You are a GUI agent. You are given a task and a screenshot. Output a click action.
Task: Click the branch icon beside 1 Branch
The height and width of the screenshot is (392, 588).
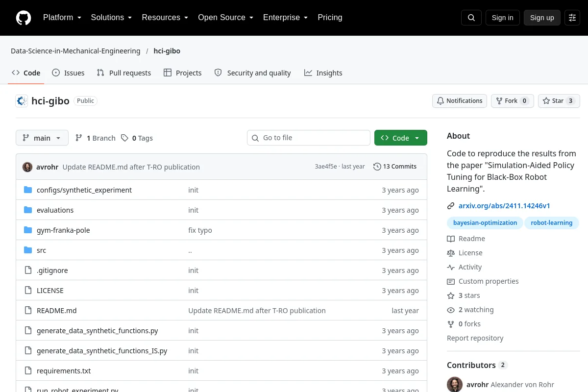point(79,138)
